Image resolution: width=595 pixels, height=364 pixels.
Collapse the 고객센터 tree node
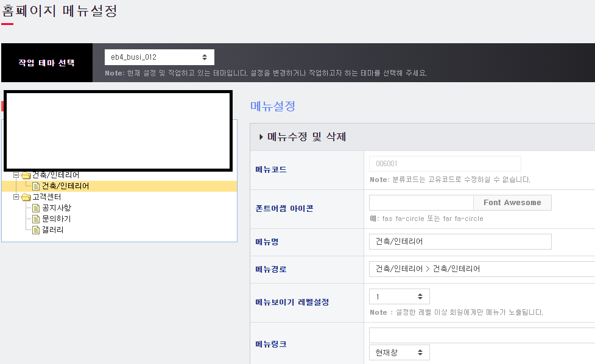[x=16, y=197]
